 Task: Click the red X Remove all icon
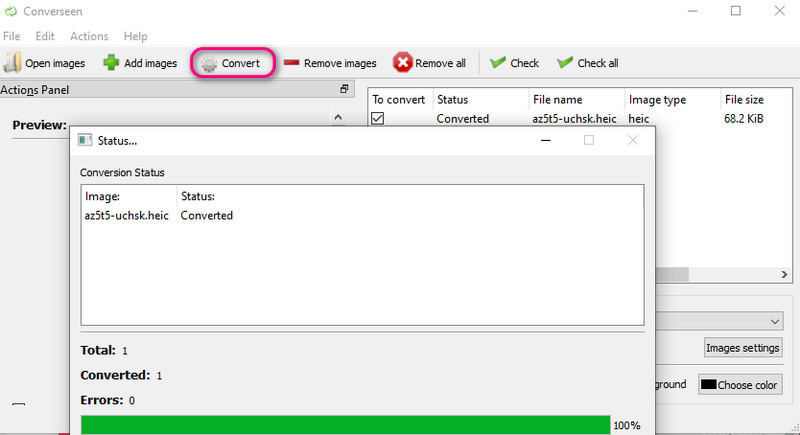pos(402,62)
